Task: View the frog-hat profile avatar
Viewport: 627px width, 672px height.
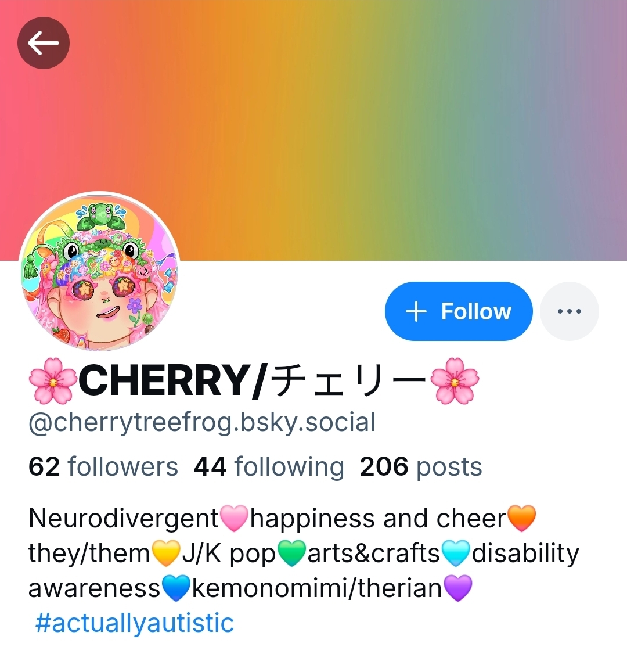Action: pyautogui.click(x=99, y=271)
